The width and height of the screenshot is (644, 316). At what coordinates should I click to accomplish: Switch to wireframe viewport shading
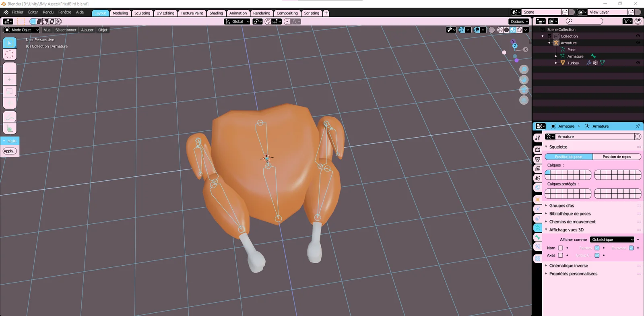pyautogui.click(x=500, y=30)
